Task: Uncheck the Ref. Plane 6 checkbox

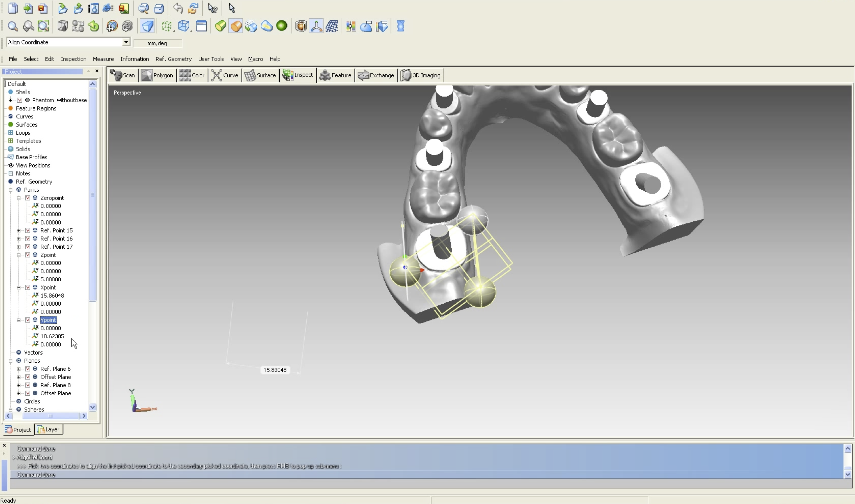Action: pyautogui.click(x=28, y=369)
